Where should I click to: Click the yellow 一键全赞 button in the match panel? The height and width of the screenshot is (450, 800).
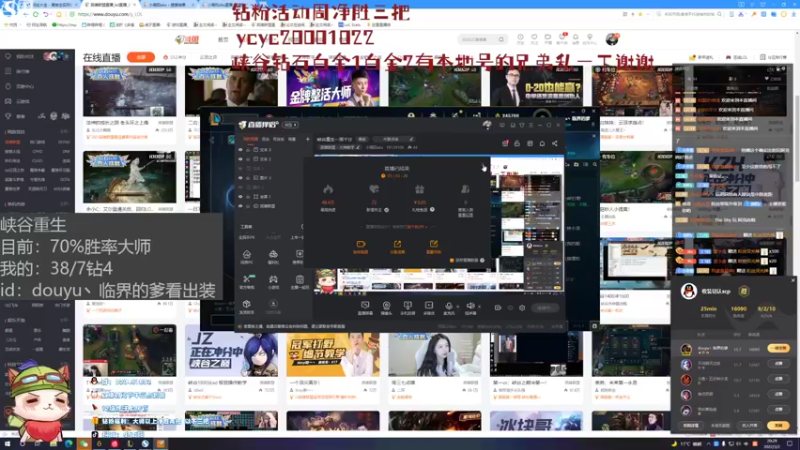778,348
